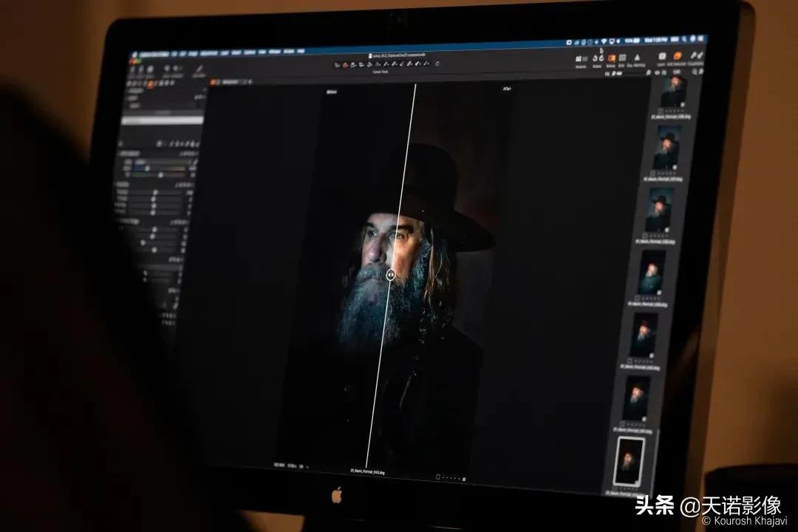Toggle the Grid overlay toolbar icon
Viewport: 798px width, 532px height.
click(622, 58)
